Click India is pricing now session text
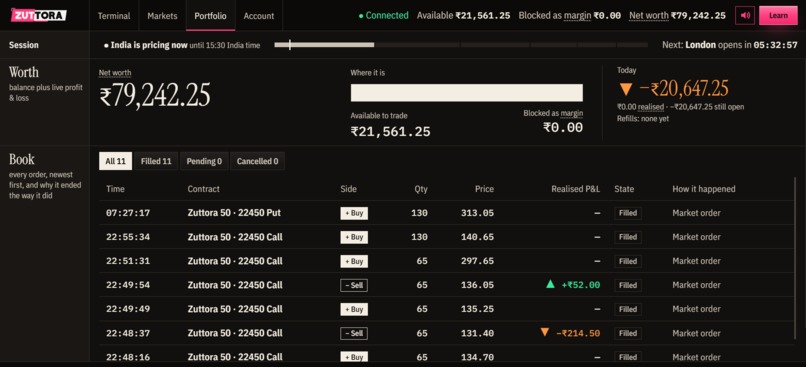This screenshot has width=806, height=367. click(x=149, y=45)
